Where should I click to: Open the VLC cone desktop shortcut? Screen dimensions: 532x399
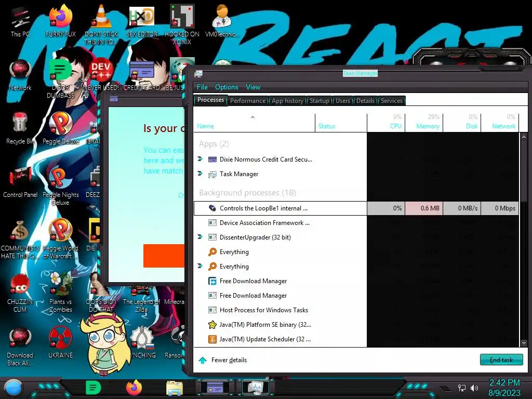click(x=101, y=25)
